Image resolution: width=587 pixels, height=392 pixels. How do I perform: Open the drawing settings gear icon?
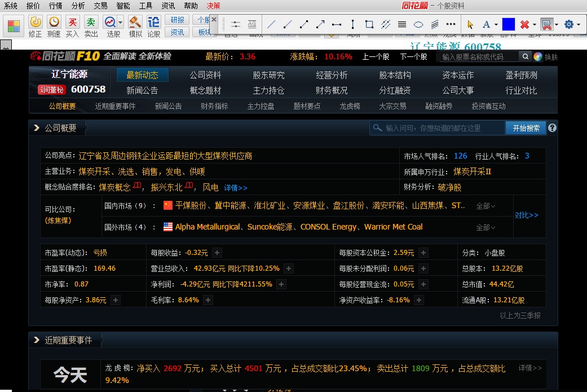568,25
